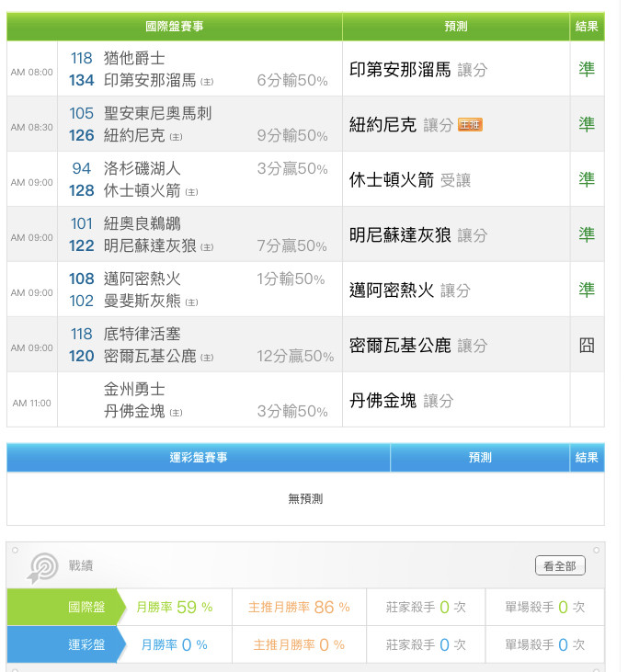Click the 丹佛金塊 讓分 prediction
Viewport: 628px width, 672px height.
point(401,401)
